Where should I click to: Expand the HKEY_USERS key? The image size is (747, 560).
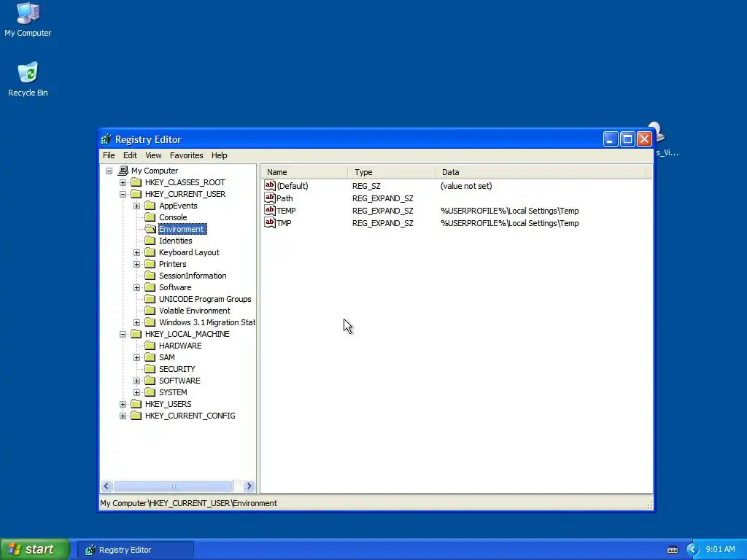123,404
